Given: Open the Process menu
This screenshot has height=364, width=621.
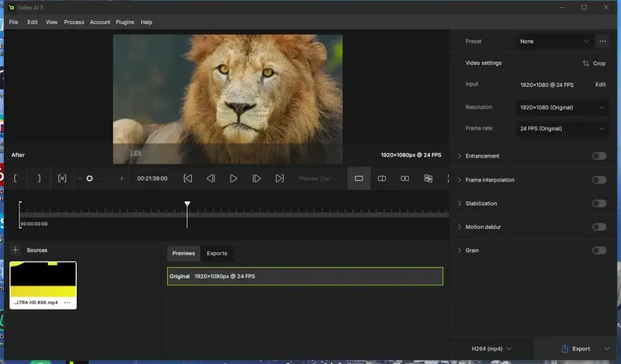Looking at the screenshot, I should pos(74,23).
